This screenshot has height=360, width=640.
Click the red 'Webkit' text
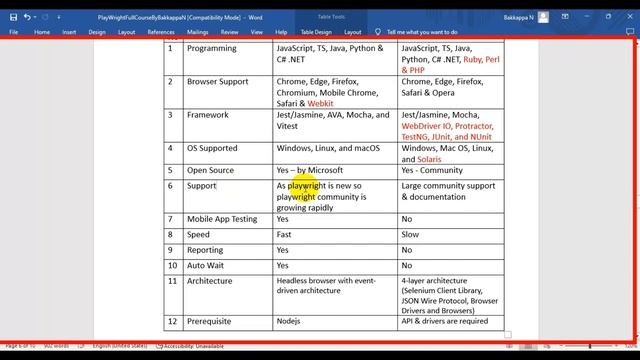(320, 104)
